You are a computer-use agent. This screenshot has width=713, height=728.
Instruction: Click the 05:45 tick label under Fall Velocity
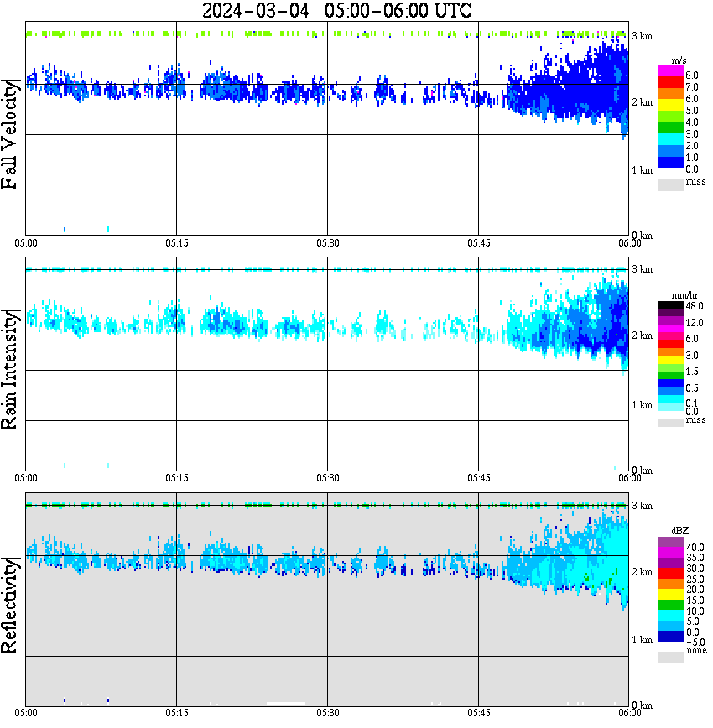point(479,243)
